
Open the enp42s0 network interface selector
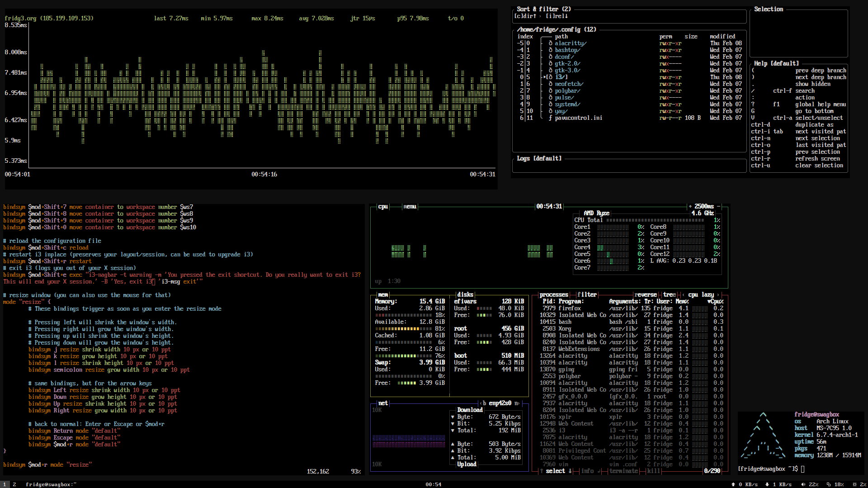[x=500, y=403]
